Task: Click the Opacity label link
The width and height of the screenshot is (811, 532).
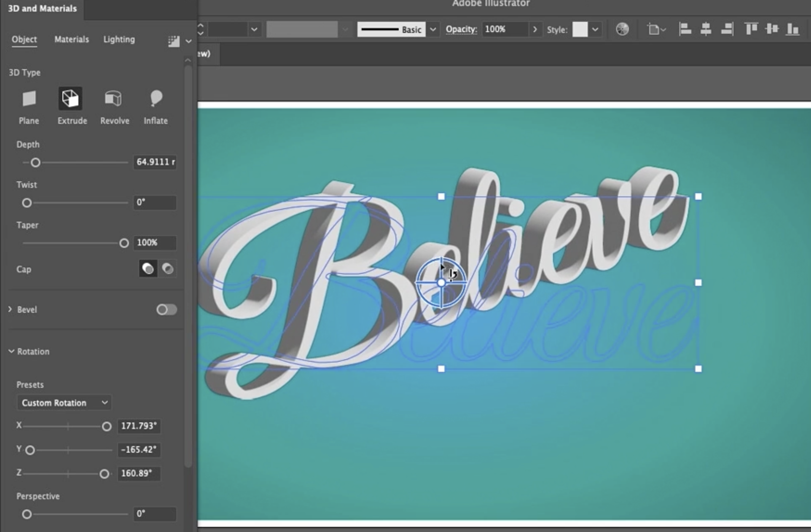Action: pos(461,29)
